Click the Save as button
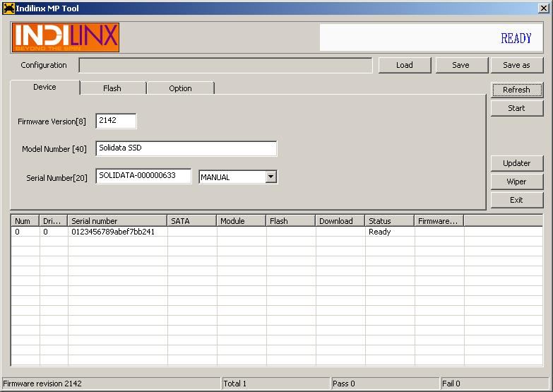The width and height of the screenshot is (553, 392). tap(517, 65)
